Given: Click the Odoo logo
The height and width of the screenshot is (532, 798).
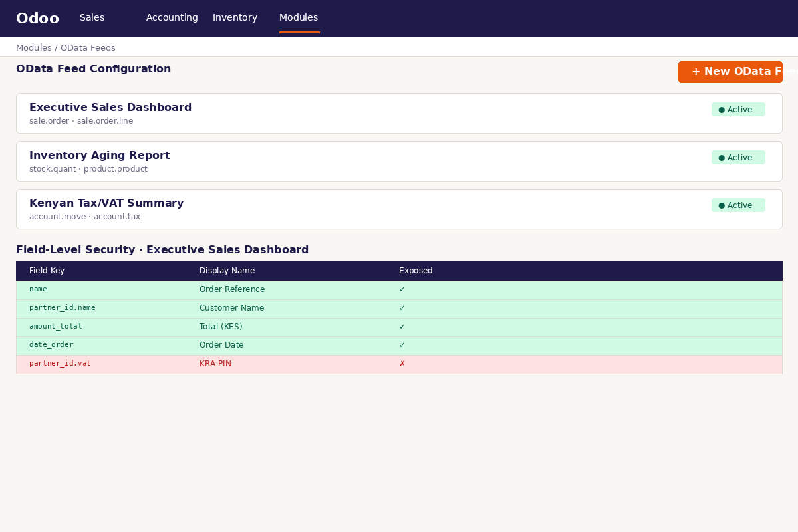Looking at the screenshot, I should pyautogui.click(x=37, y=18).
